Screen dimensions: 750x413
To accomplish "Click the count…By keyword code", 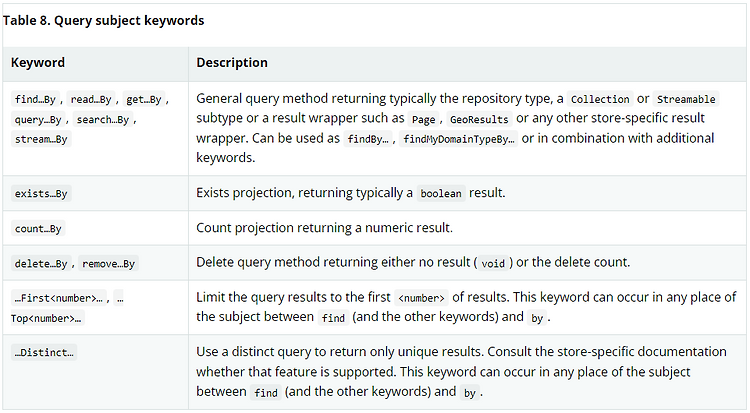I will (x=38, y=229).
